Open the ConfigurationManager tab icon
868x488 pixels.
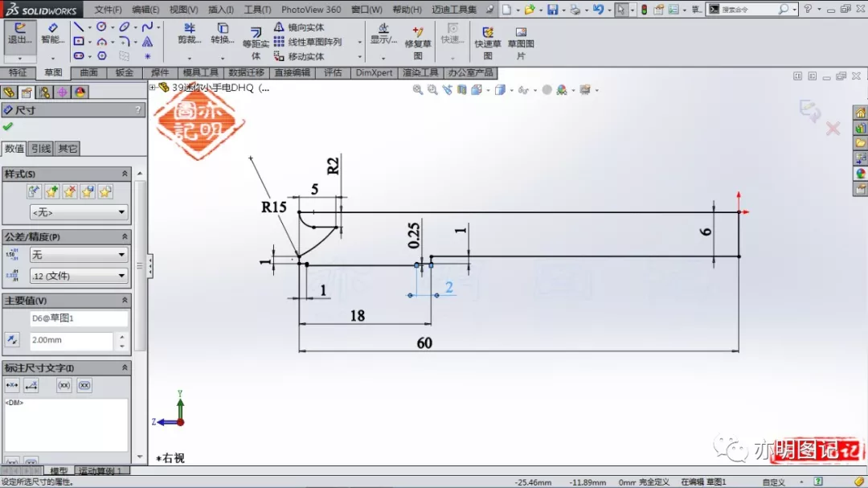point(44,92)
